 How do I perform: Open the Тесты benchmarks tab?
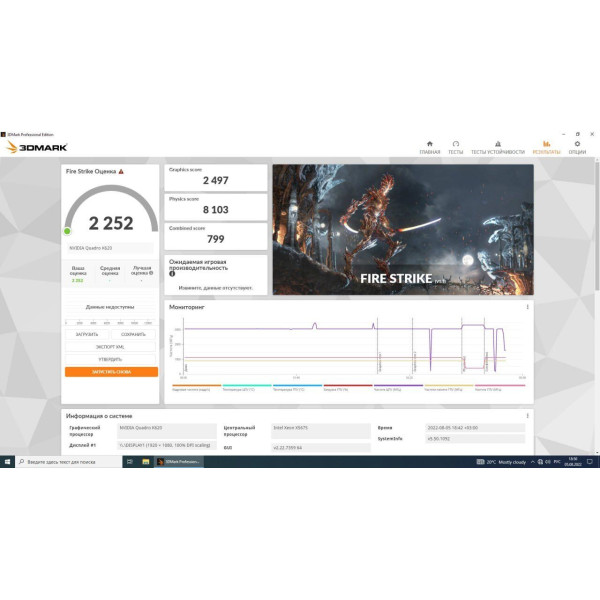455,147
